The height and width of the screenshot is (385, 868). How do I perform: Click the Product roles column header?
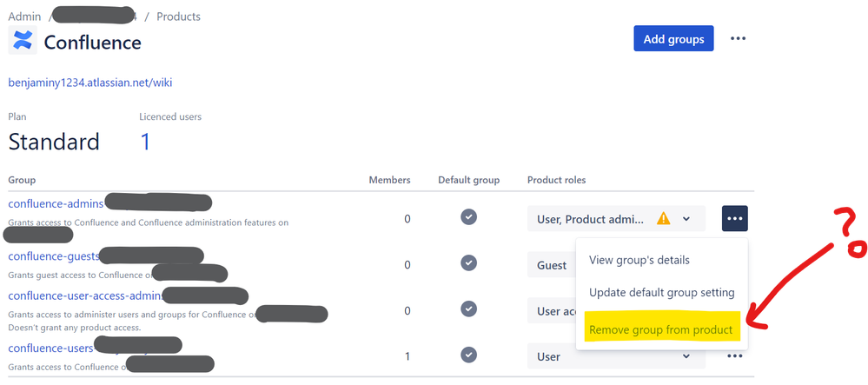[x=556, y=180]
